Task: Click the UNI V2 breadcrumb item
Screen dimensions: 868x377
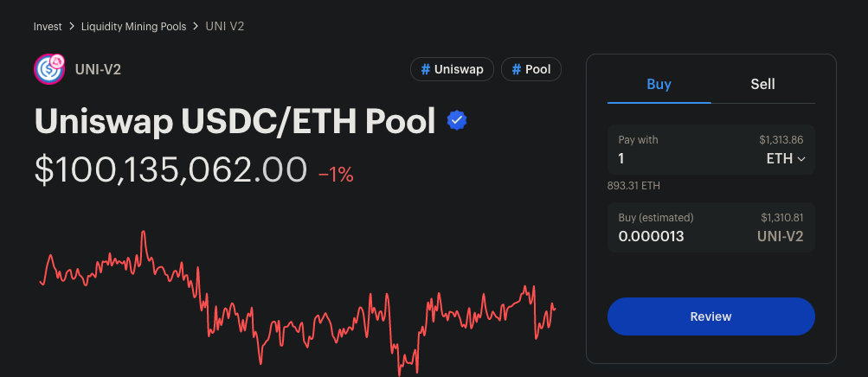Action: coord(225,27)
